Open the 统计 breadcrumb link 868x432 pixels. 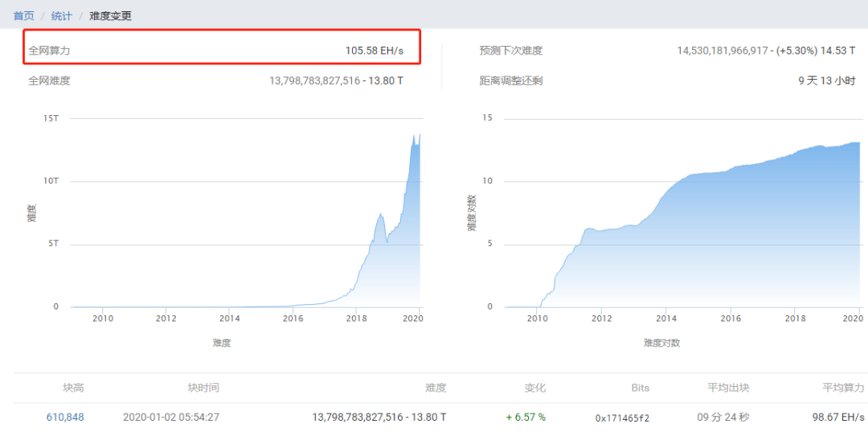point(61,15)
